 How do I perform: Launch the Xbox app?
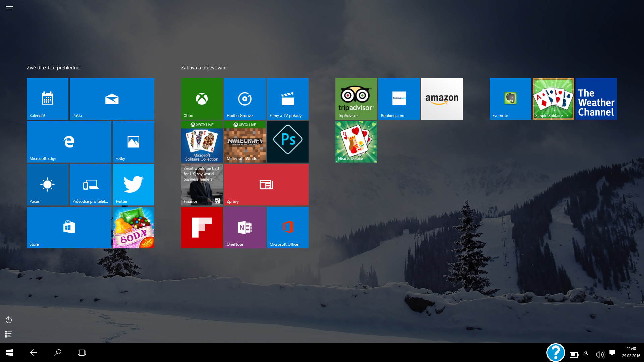[202, 99]
